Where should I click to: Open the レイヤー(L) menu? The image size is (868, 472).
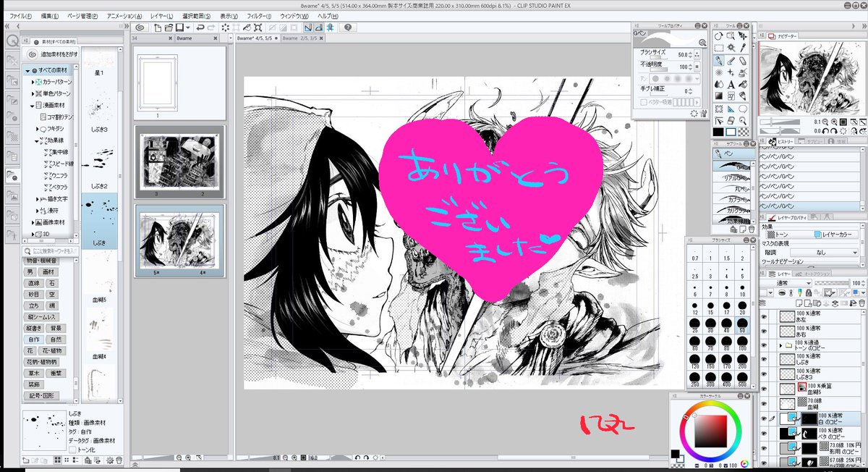[161, 15]
